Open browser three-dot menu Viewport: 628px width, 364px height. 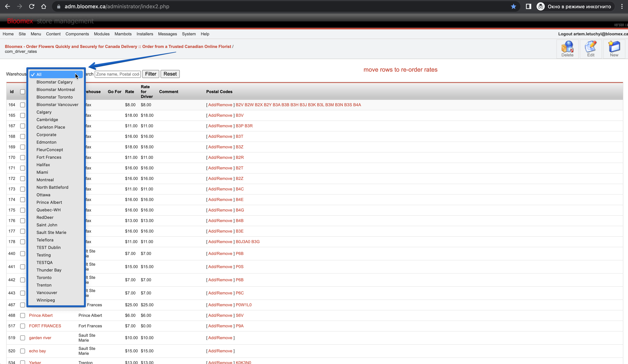(x=622, y=6)
